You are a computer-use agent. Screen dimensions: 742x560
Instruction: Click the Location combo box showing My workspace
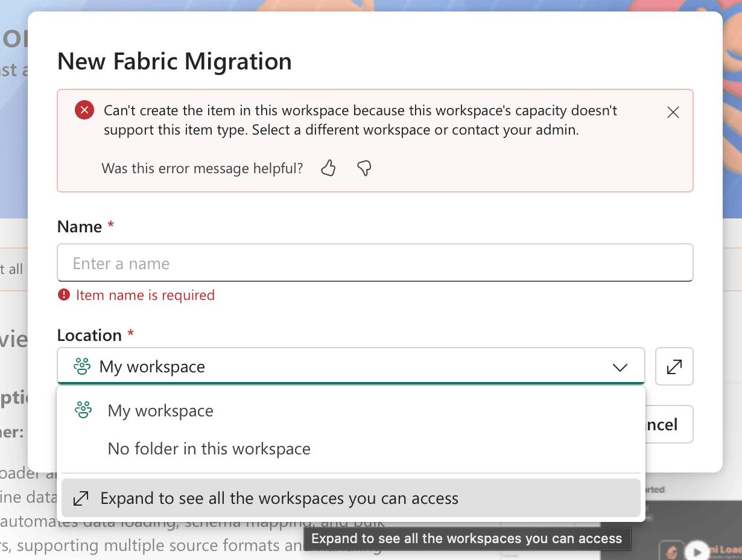tap(350, 366)
